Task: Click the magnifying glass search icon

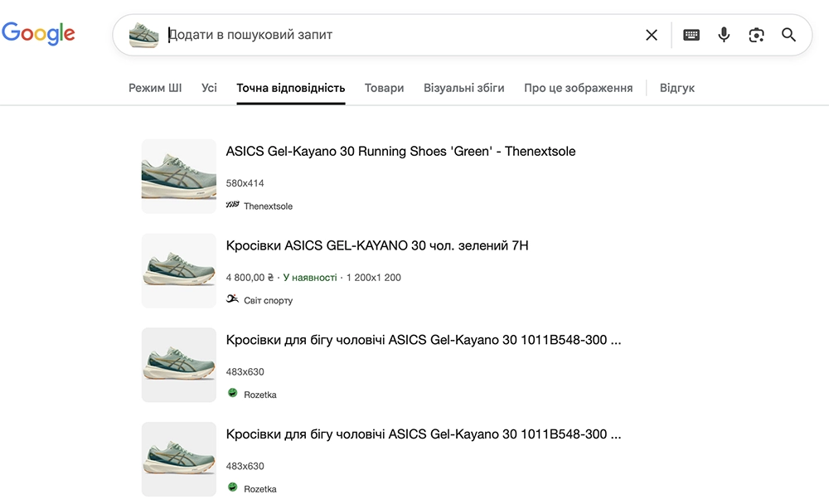Action: pyautogui.click(x=788, y=35)
